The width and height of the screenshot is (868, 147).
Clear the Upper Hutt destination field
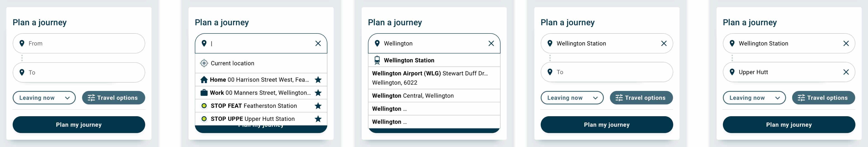point(846,72)
